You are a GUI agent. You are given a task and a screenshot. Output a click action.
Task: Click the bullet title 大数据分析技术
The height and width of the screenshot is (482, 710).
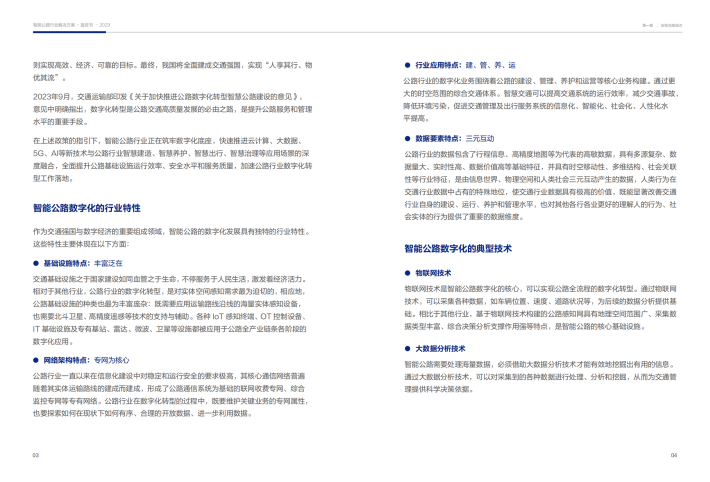(440, 348)
